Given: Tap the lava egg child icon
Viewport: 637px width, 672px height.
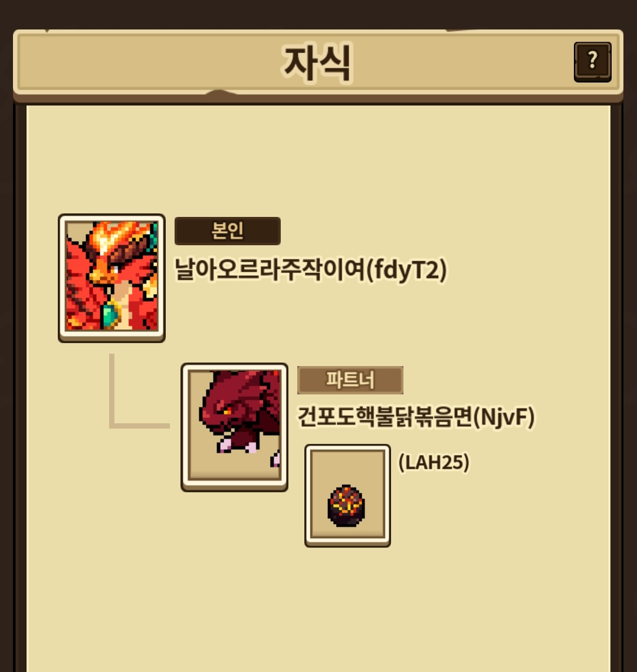Looking at the screenshot, I should [x=346, y=506].
